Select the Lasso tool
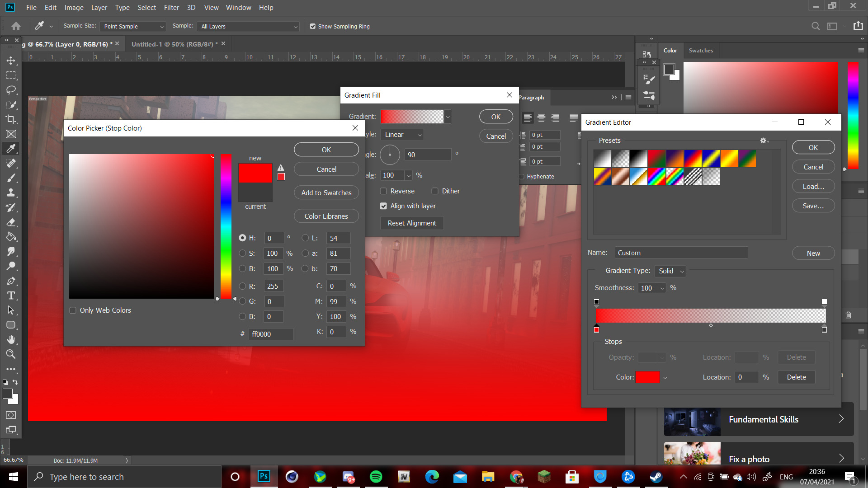 click(x=11, y=90)
